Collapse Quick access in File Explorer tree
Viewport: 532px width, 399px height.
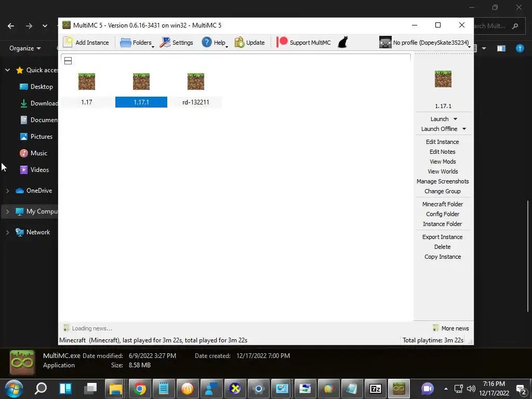(x=7, y=70)
